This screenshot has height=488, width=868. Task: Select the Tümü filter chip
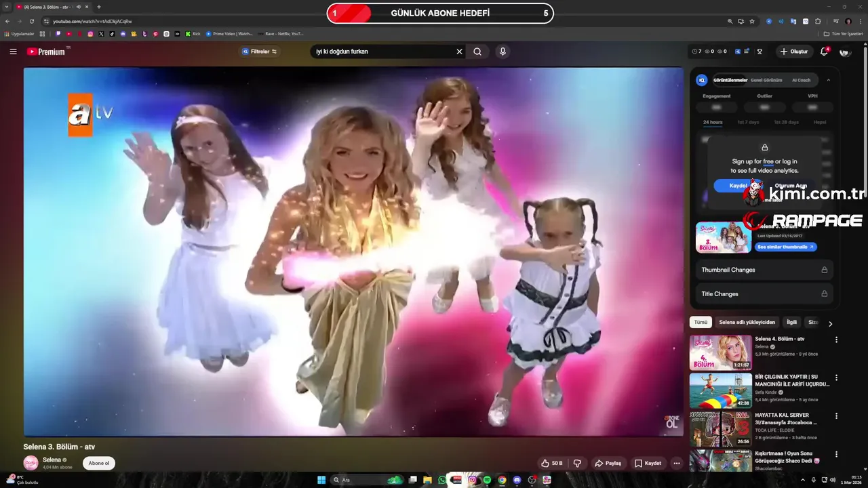coord(701,323)
